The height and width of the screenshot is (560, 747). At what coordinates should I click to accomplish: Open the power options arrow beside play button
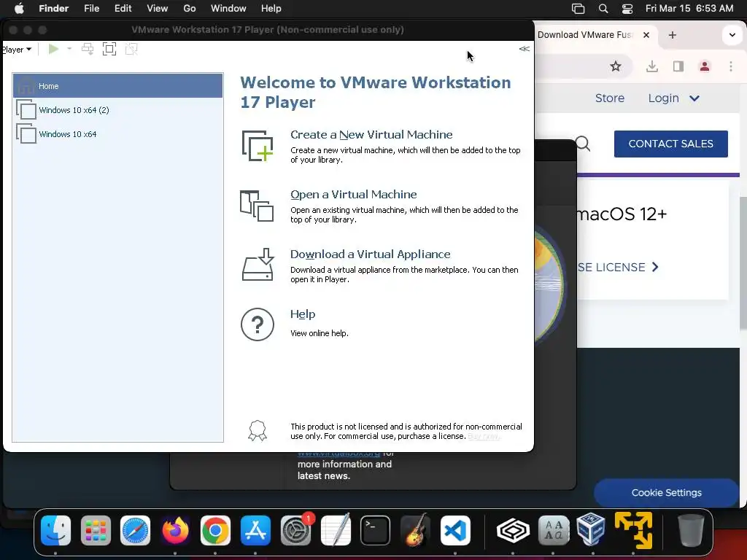point(69,49)
